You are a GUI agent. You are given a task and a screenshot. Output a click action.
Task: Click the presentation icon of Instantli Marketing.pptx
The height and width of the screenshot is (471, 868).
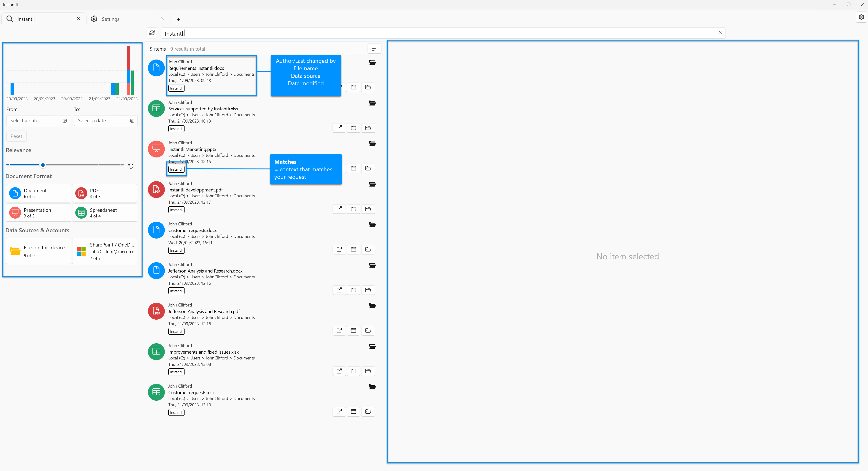point(156,149)
